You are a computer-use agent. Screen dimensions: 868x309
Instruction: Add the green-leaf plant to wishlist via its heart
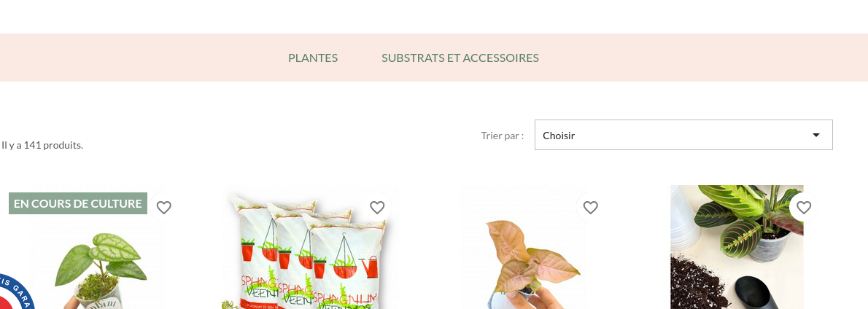(x=164, y=207)
